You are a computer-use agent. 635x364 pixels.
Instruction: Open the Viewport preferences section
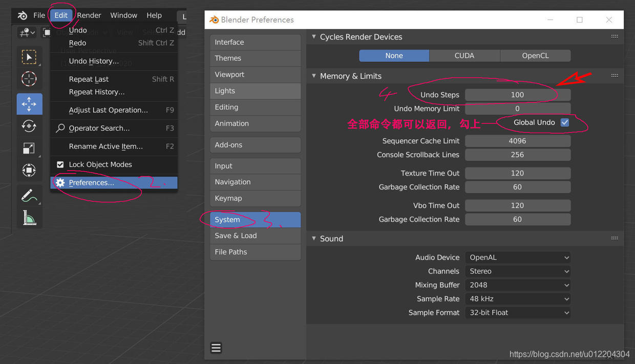point(256,75)
